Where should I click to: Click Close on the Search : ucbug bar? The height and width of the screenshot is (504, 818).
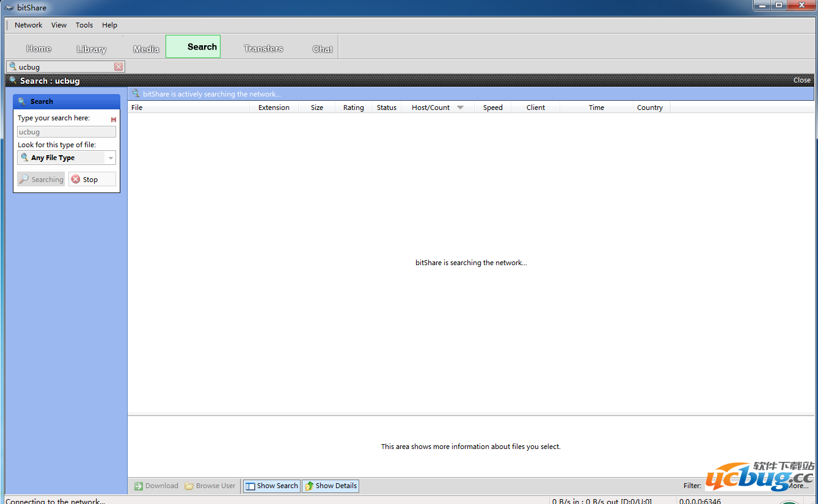pyautogui.click(x=802, y=80)
